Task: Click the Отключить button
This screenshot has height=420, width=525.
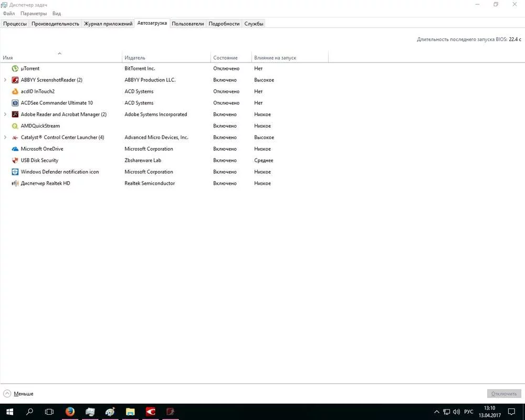Action: click(x=504, y=394)
